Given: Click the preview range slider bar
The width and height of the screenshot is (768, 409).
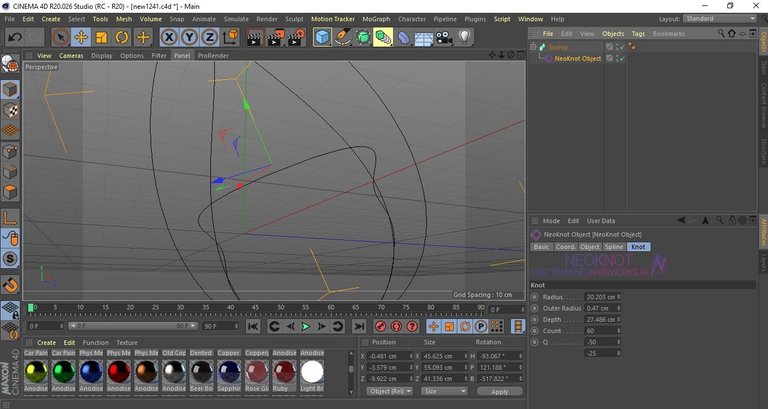Looking at the screenshot, I should pos(133,326).
